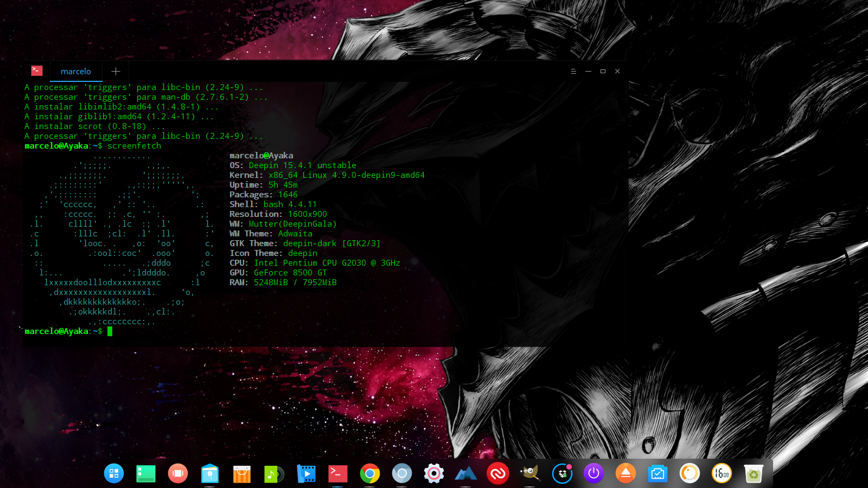This screenshot has height=488, width=868.
Task: Click the Packages '1646' value
Action: [x=288, y=195]
